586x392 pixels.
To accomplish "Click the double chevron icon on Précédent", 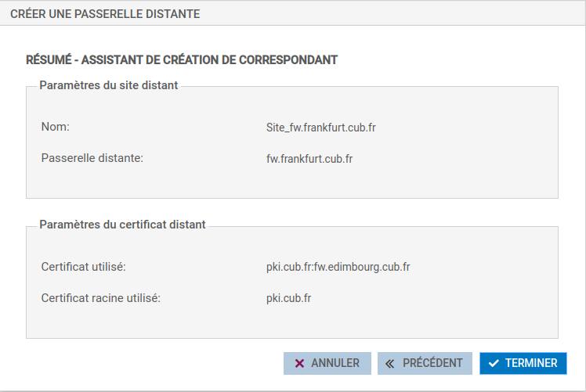I will tap(390, 364).
